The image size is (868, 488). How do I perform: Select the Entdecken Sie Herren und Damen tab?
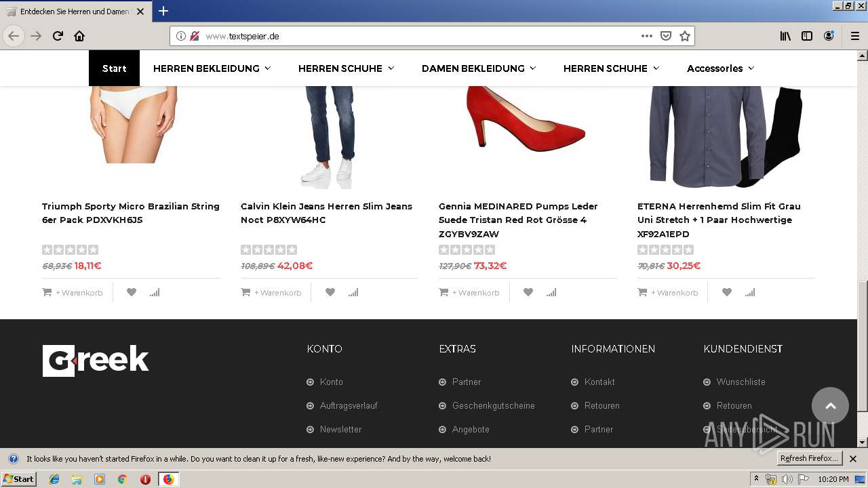[75, 12]
